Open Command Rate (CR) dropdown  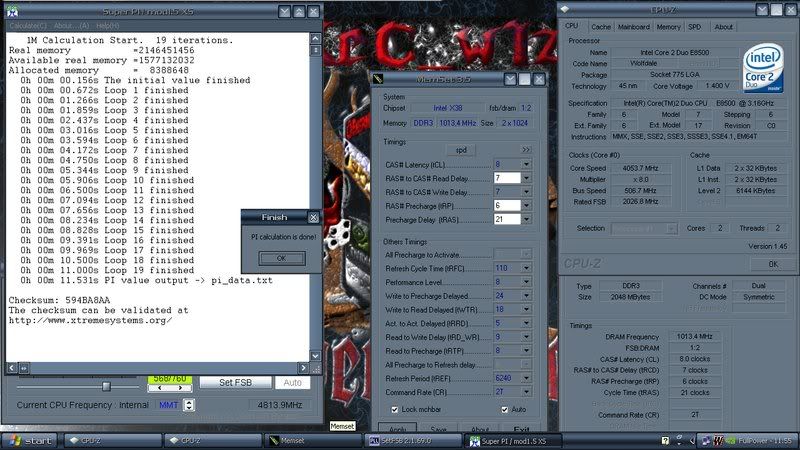pos(526,392)
